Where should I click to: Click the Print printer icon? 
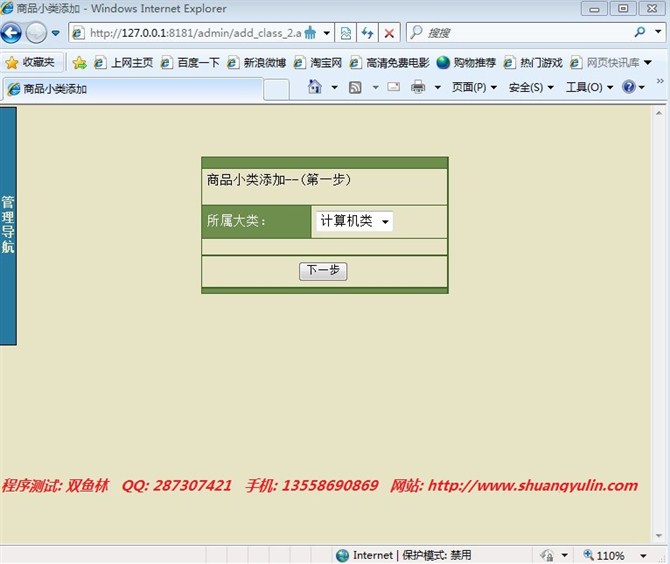(x=418, y=87)
